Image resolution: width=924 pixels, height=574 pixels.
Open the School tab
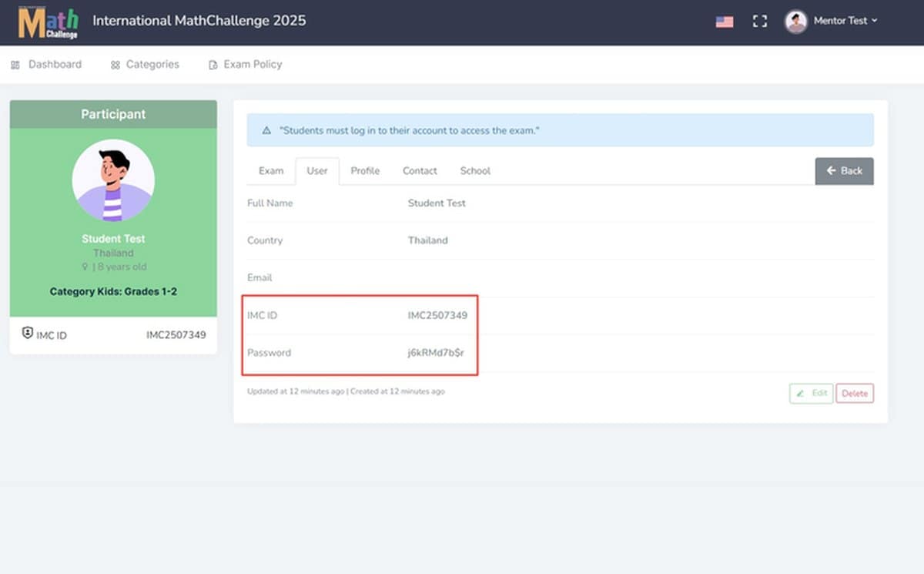475,171
